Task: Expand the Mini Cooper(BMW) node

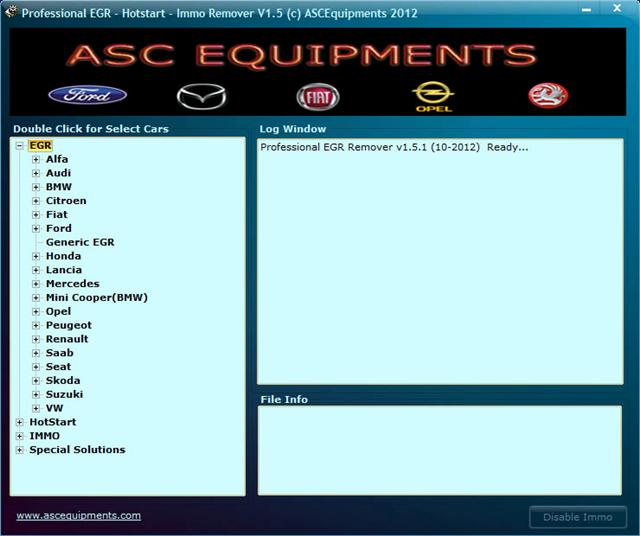Action: (x=36, y=298)
